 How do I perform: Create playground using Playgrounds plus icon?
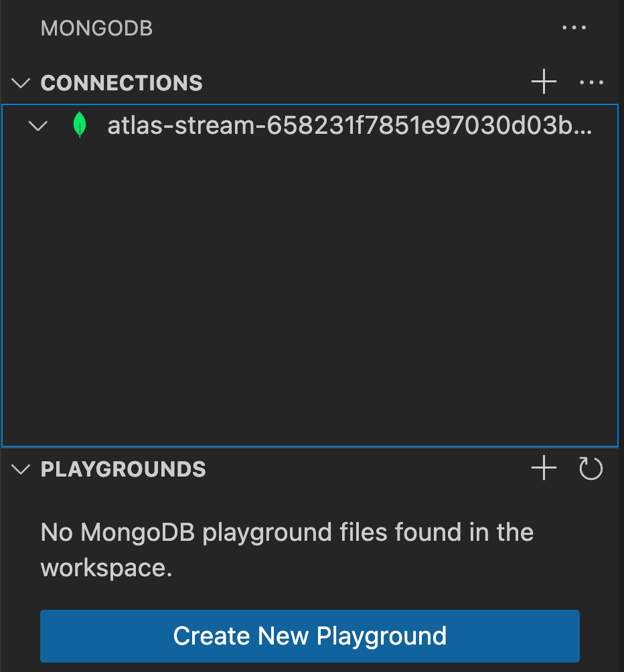point(544,469)
